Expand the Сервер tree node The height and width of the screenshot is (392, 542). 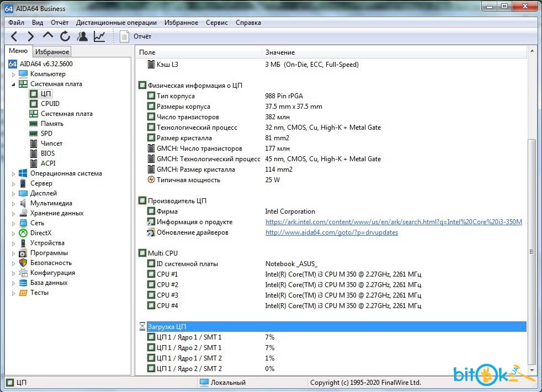coord(13,184)
